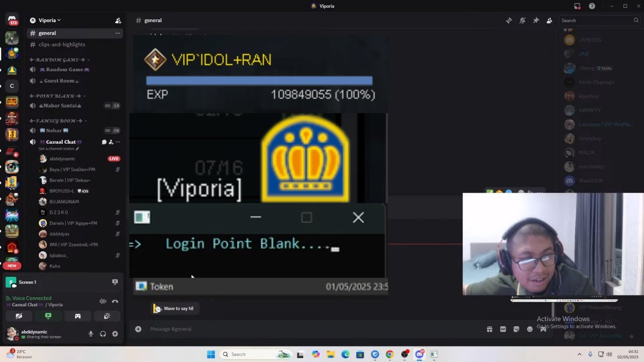This screenshot has height=362, width=644.
Task: Click the LIVE badge next to abdidynamic
Action: tap(114, 158)
